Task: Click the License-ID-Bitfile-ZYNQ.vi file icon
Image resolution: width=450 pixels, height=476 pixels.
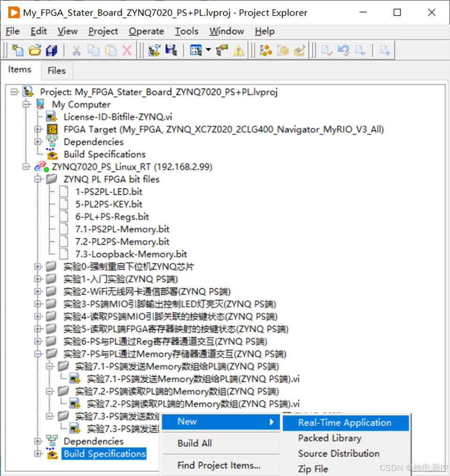Action: 52,117
